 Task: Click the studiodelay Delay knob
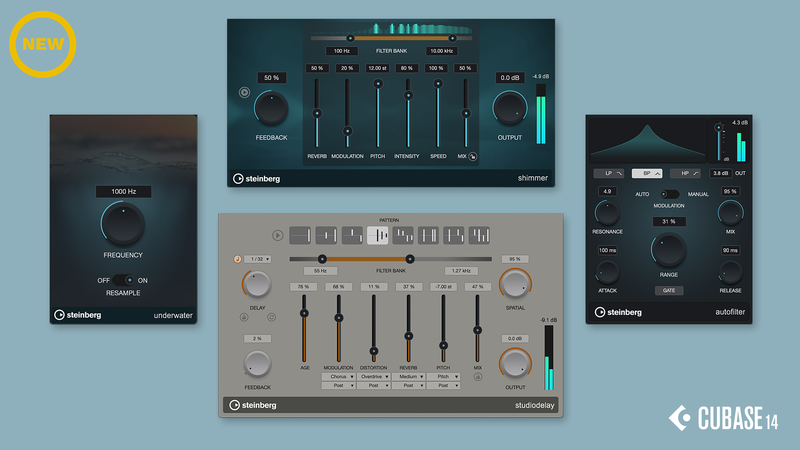click(257, 284)
